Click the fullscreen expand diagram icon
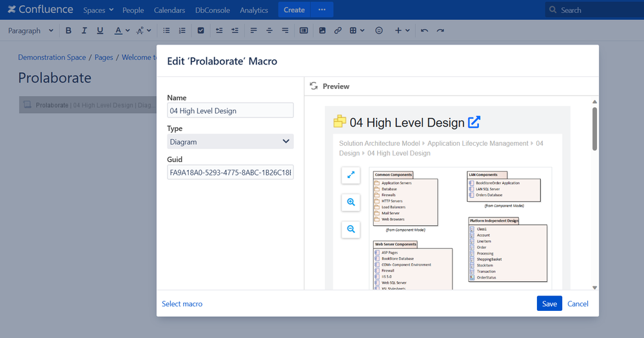644x338 pixels. 351,175
